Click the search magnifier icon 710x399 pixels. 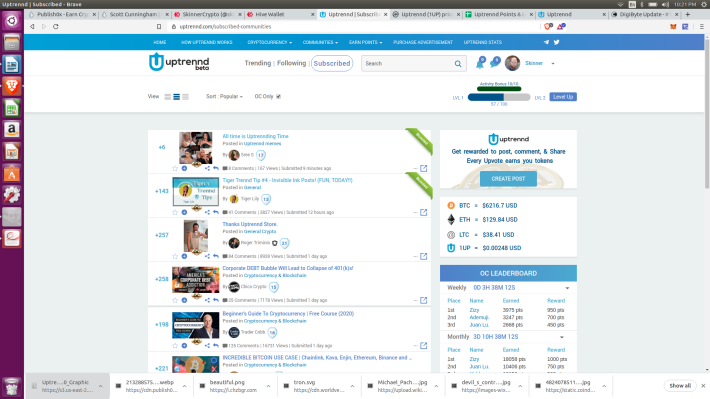click(x=458, y=64)
